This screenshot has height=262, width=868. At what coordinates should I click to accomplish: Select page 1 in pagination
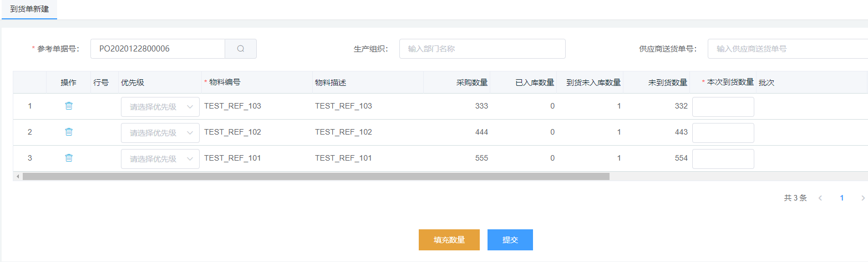point(841,198)
